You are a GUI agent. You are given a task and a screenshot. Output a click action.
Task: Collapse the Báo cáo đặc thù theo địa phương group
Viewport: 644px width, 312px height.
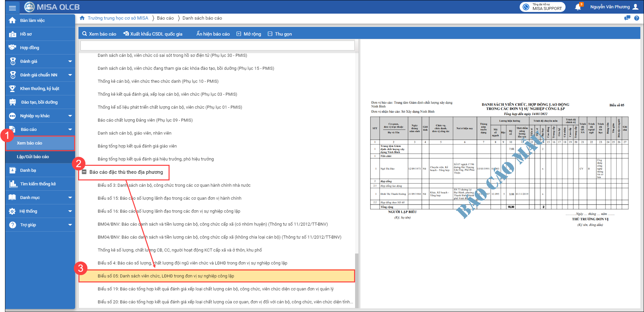click(84, 172)
